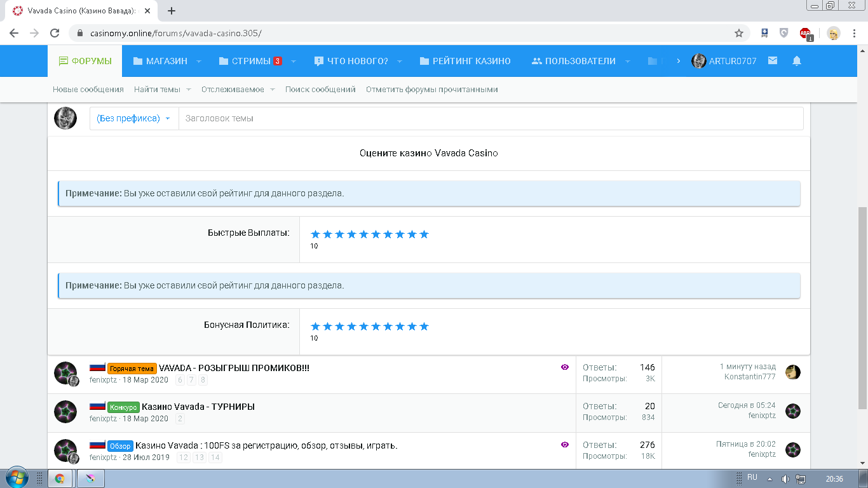Bookmark this page with star icon

(x=739, y=33)
